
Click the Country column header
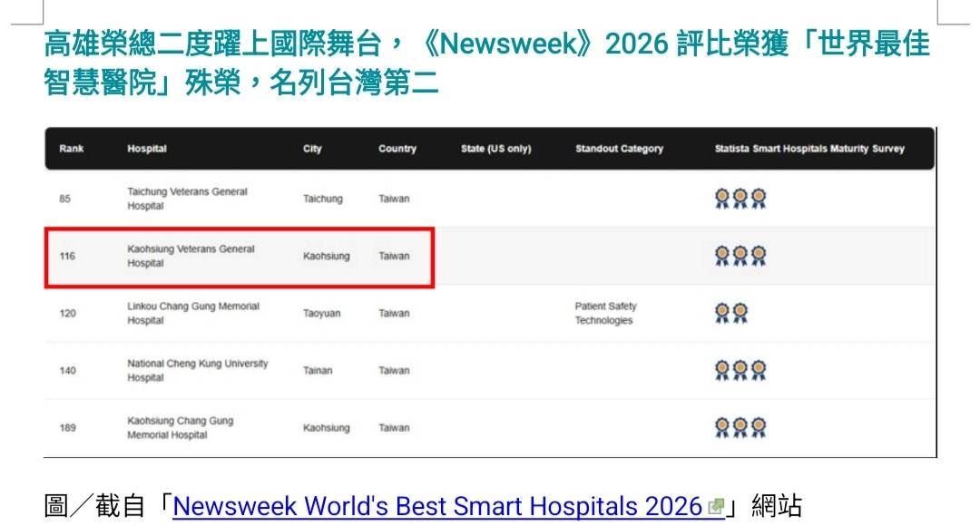point(397,149)
